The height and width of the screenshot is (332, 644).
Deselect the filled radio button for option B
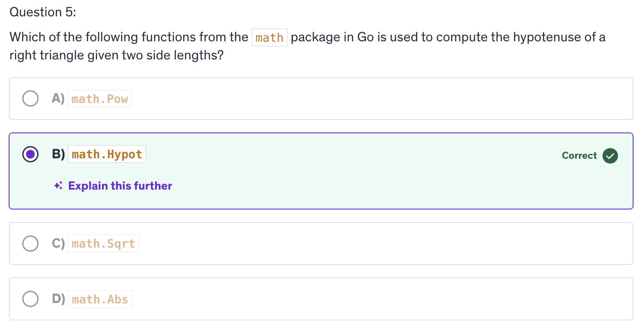pyautogui.click(x=30, y=154)
